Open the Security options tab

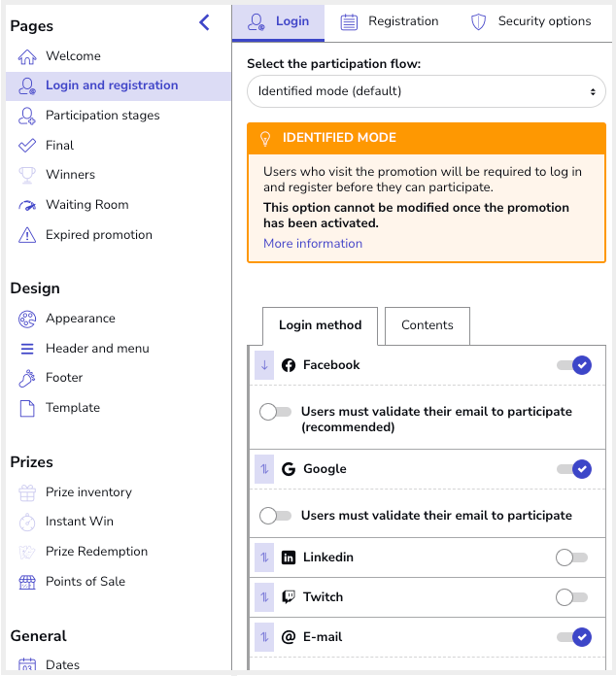click(530, 21)
